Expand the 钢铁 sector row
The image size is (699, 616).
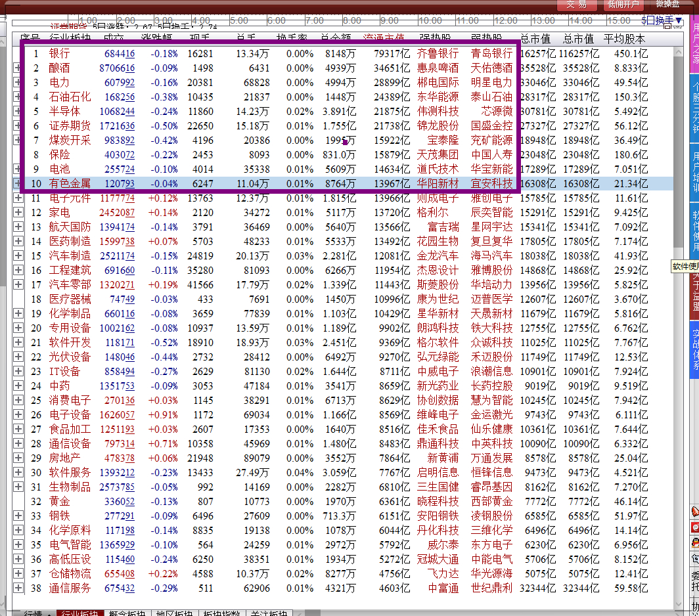18,516
